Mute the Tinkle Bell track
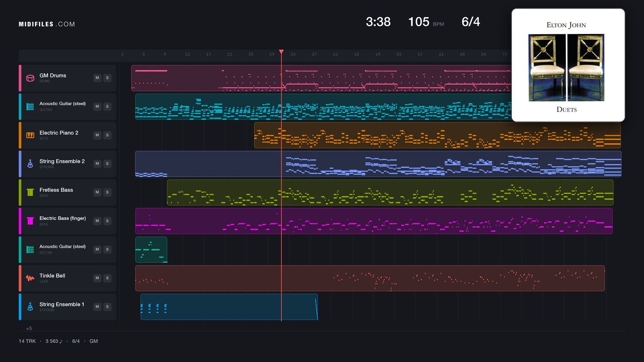 97,278
